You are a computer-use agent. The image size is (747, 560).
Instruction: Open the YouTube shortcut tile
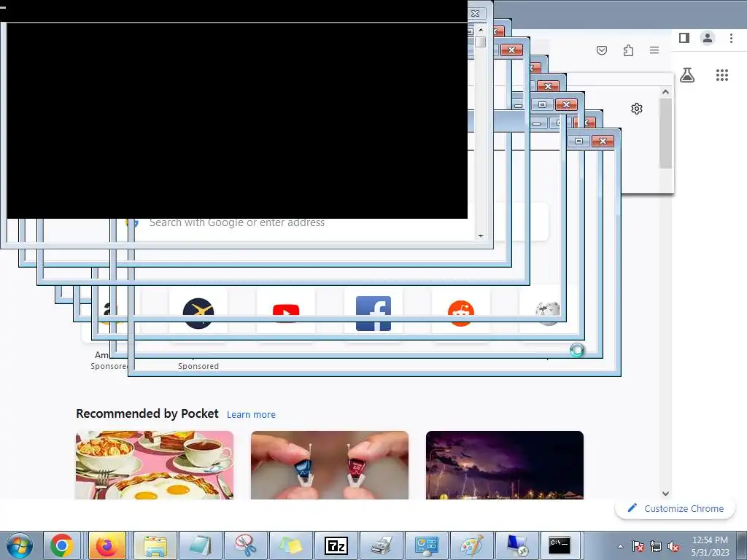pos(286,313)
